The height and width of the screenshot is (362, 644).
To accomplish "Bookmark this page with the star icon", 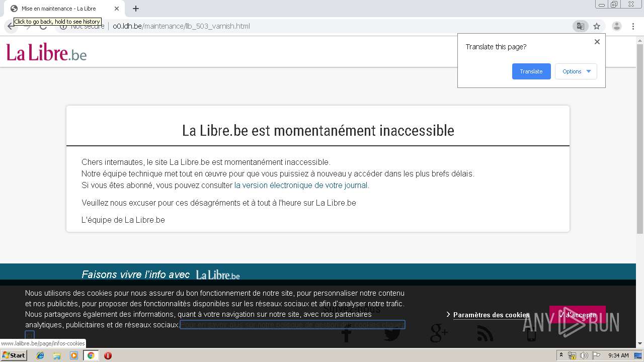I will [x=597, y=26].
